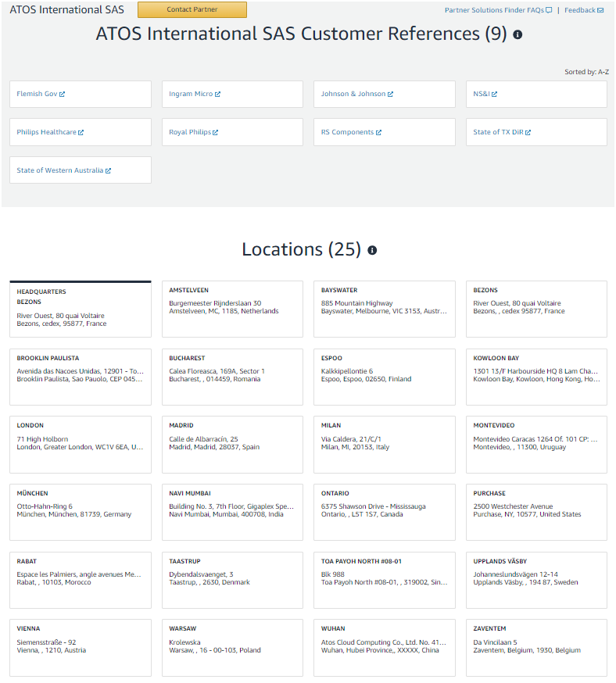Click the Kowloon Bay location title
Screen dimensions: 616x683
tap(496, 358)
